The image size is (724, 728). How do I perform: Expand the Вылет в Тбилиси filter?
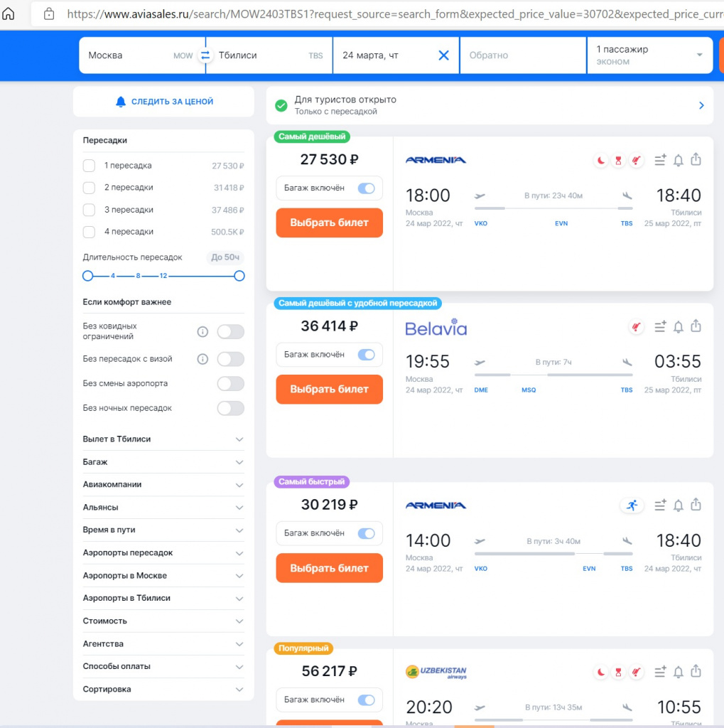(x=163, y=439)
